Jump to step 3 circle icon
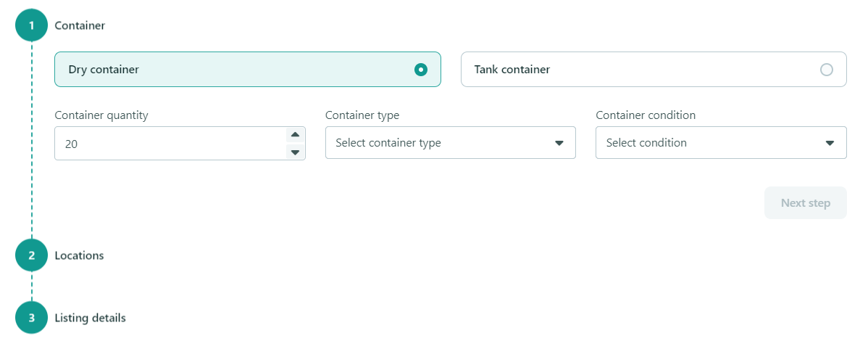Image resolution: width=868 pixels, height=341 pixels. pyautogui.click(x=32, y=319)
